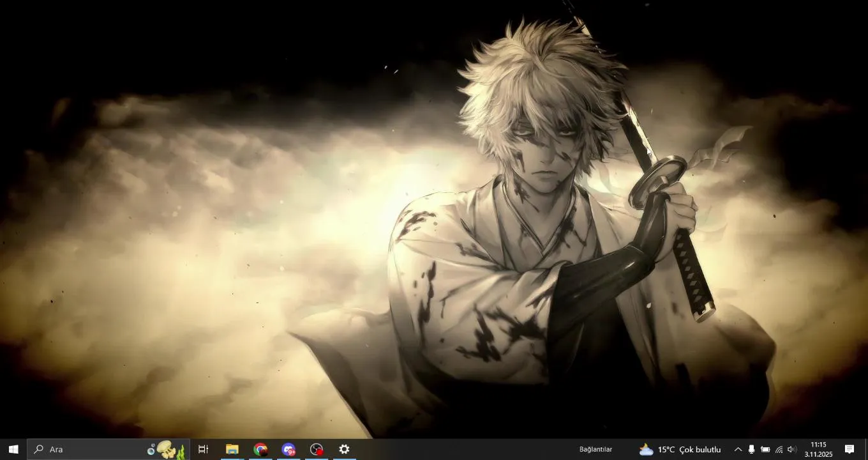Expand the hidden system tray icons

[x=738, y=449]
